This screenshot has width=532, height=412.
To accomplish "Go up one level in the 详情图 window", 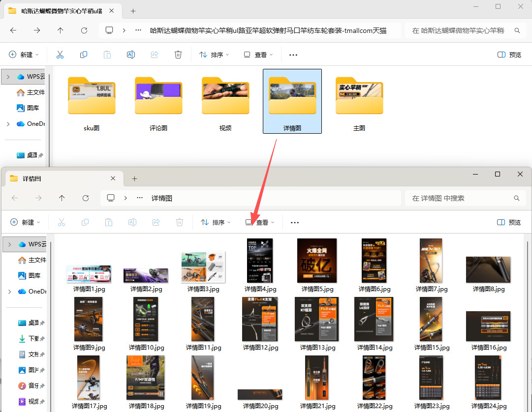I will coord(62,198).
